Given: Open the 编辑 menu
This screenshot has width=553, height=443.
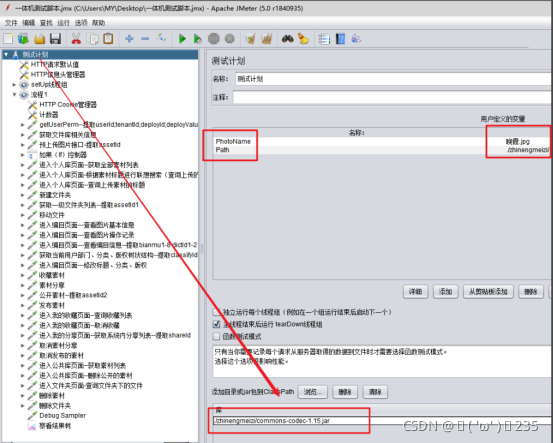Looking at the screenshot, I should tap(29, 23).
